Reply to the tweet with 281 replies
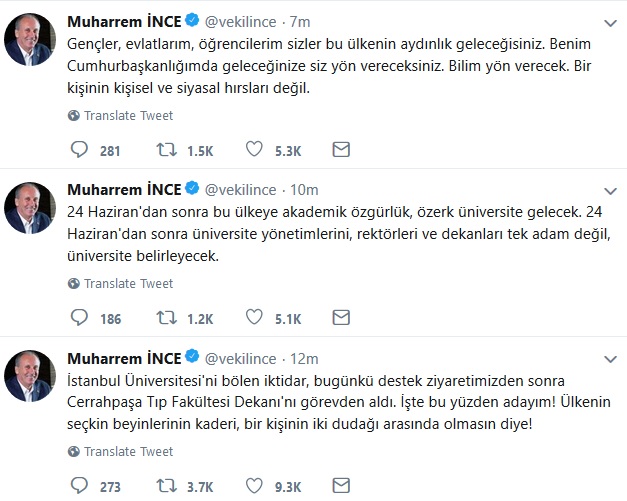The height and width of the screenshot is (501, 627). pyautogui.click(x=79, y=150)
